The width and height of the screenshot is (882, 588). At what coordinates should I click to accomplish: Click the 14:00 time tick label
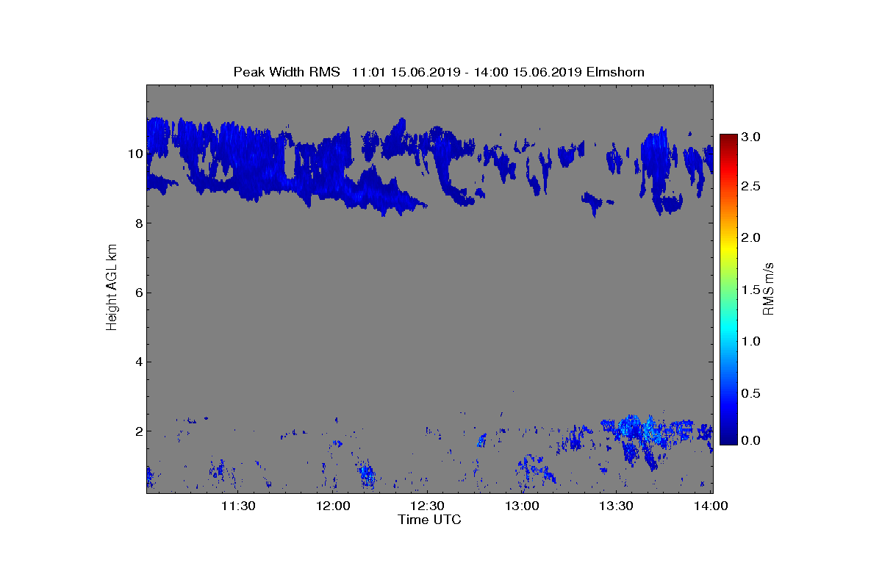711,506
